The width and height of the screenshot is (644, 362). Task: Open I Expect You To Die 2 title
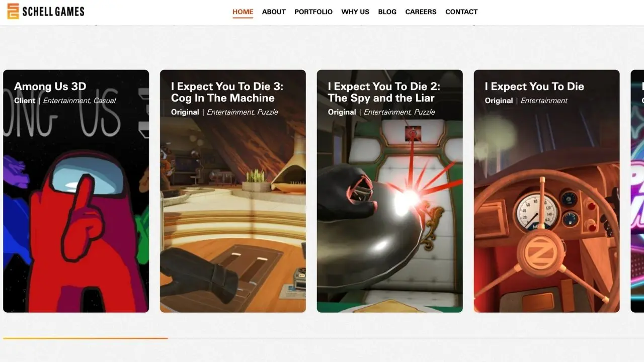tap(384, 92)
